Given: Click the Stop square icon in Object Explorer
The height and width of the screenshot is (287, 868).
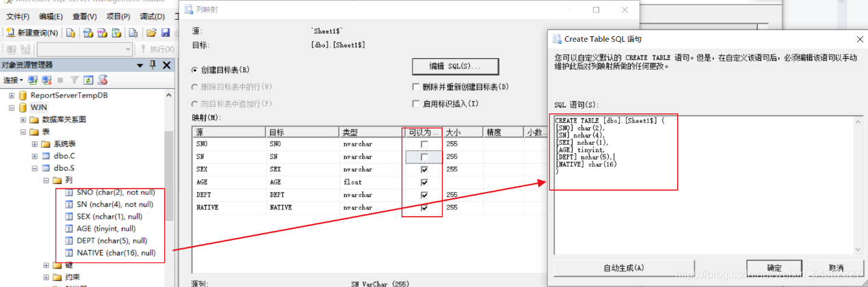Looking at the screenshot, I should (x=61, y=80).
